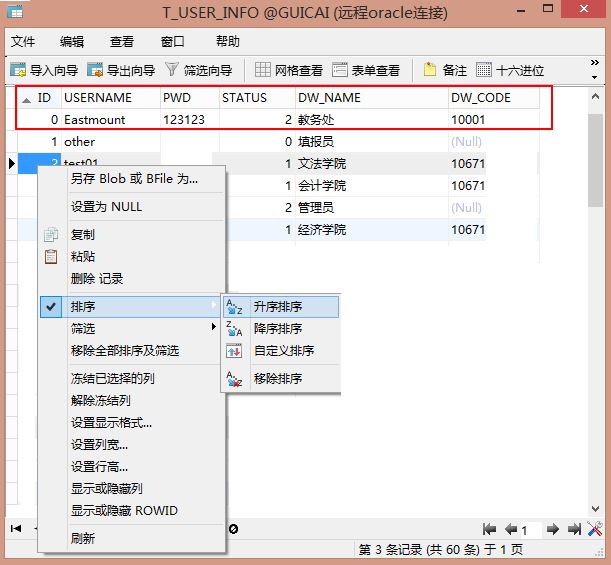The width and height of the screenshot is (611, 565).
Task: Click the vertical scrollbar thumb
Action: [595, 160]
